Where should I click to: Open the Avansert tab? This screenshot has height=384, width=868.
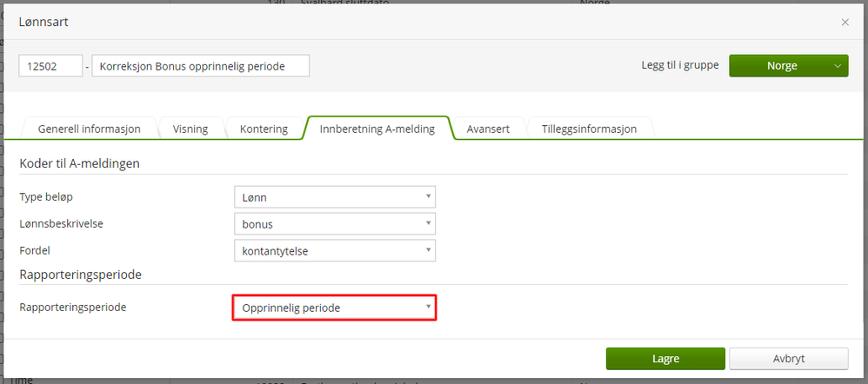click(488, 129)
